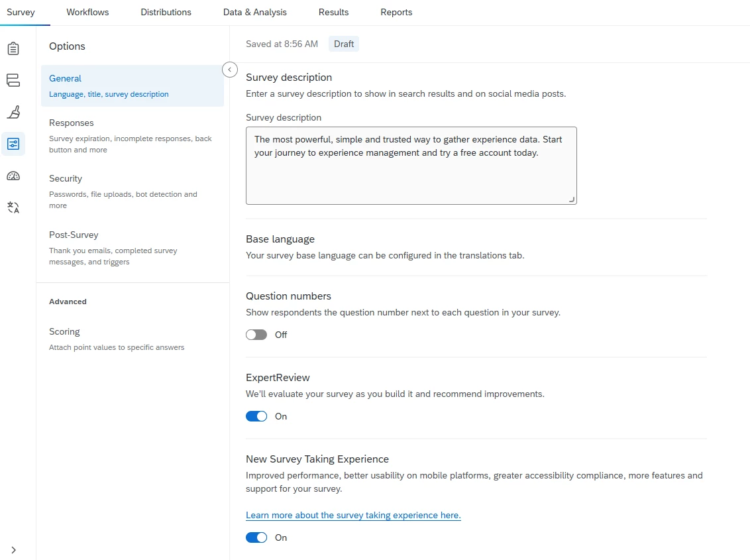This screenshot has width=750, height=560.
Task: Click the 'ExpertReview' heading
Action: pos(278,378)
